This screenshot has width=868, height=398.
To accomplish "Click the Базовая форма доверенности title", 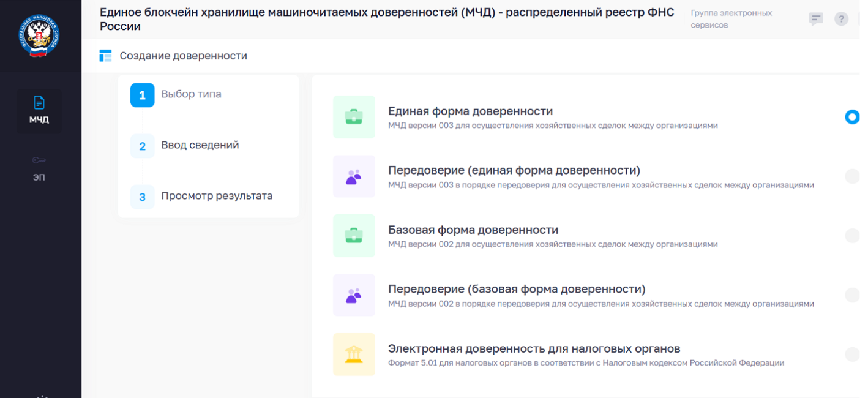I will pos(473,230).
